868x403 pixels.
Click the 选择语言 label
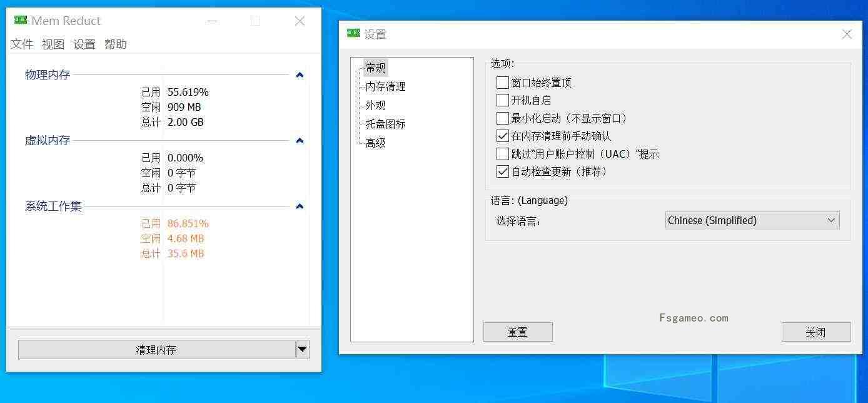518,221
